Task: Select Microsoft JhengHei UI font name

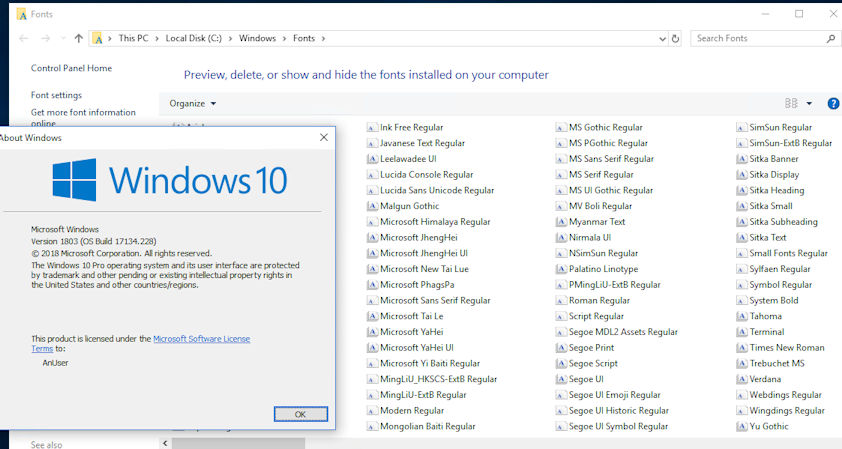Action: pos(424,254)
